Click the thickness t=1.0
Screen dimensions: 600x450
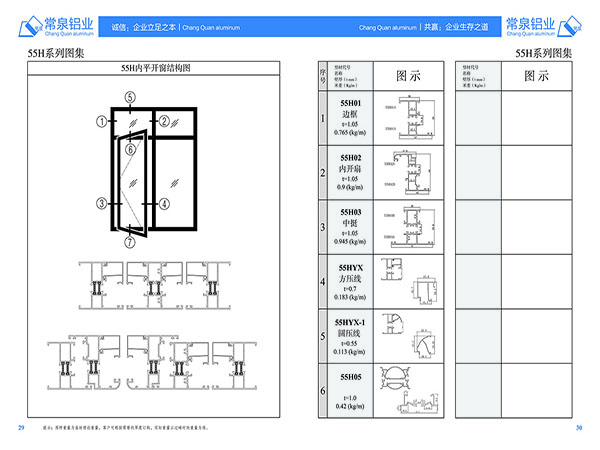pyautogui.click(x=350, y=398)
